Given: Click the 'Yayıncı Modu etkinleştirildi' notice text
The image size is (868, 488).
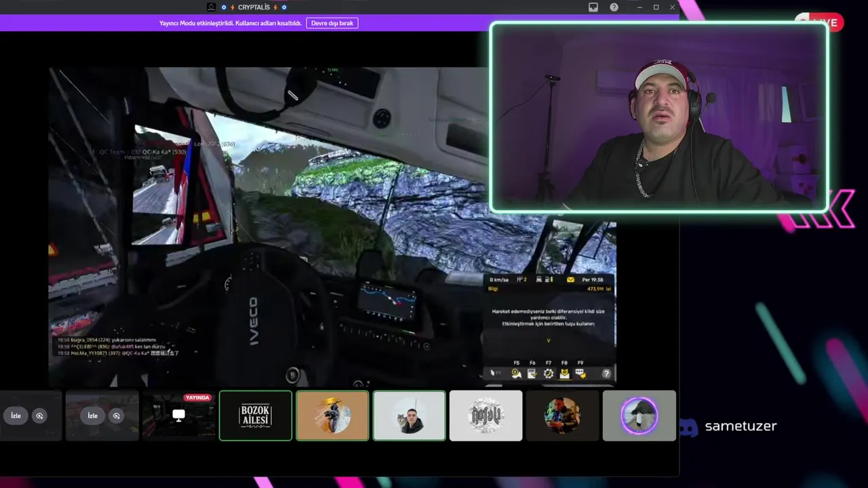Looking at the screenshot, I should (231, 23).
